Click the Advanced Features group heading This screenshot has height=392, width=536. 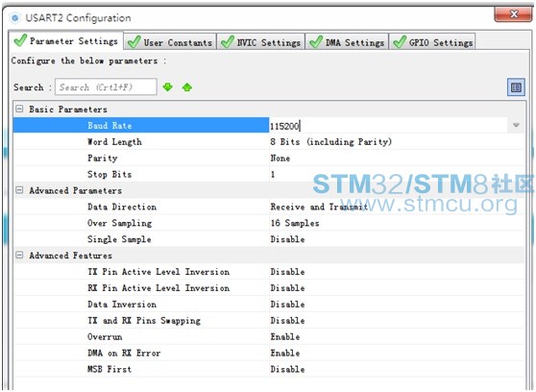point(70,256)
